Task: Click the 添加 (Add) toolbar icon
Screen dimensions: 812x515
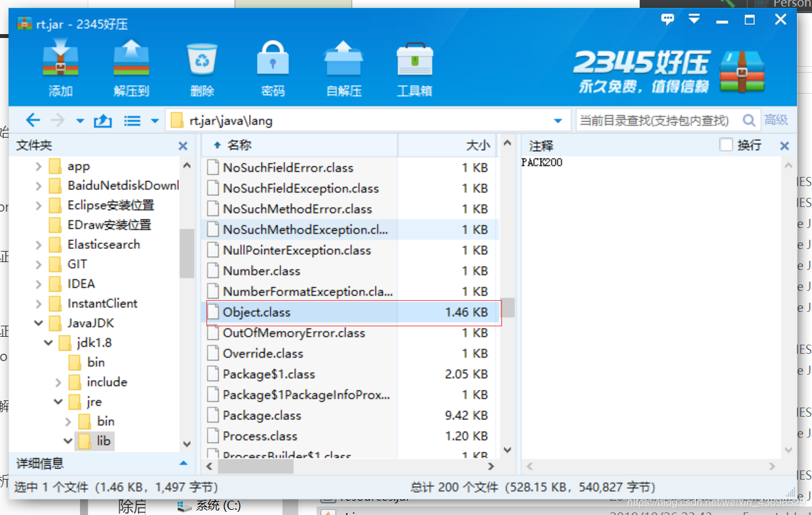Action: tap(60, 58)
